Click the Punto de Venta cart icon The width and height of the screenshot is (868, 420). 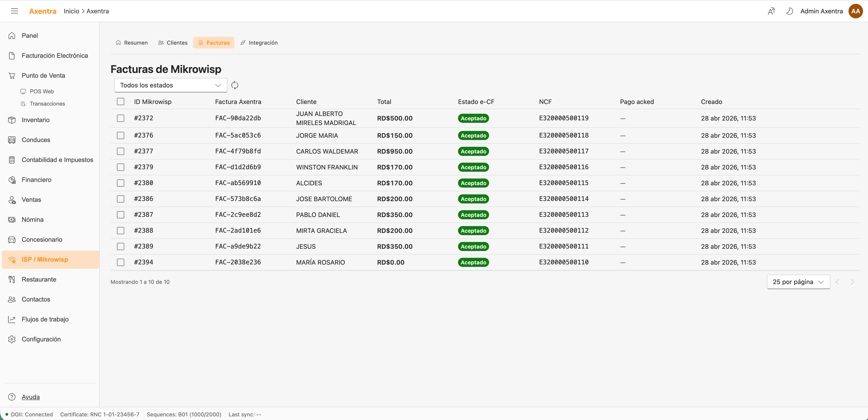[12, 75]
